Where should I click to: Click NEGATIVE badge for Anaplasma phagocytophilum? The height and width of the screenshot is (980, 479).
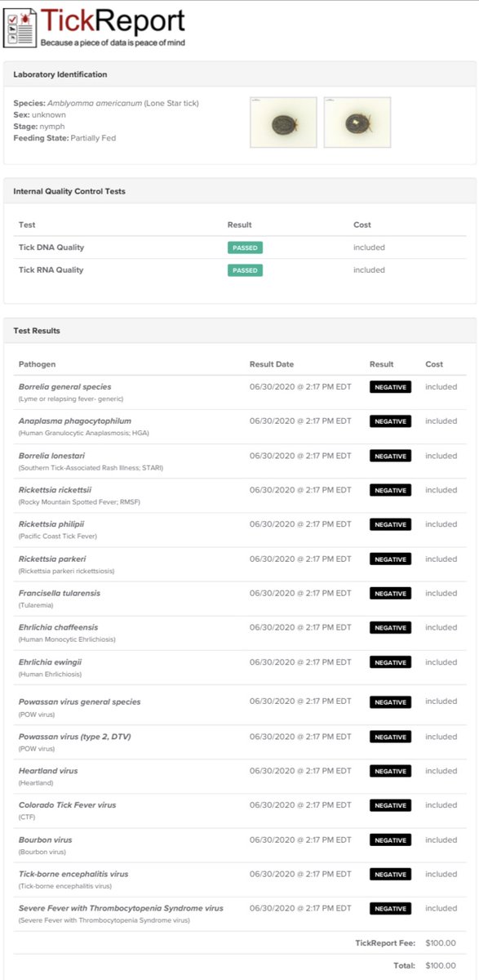click(390, 421)
